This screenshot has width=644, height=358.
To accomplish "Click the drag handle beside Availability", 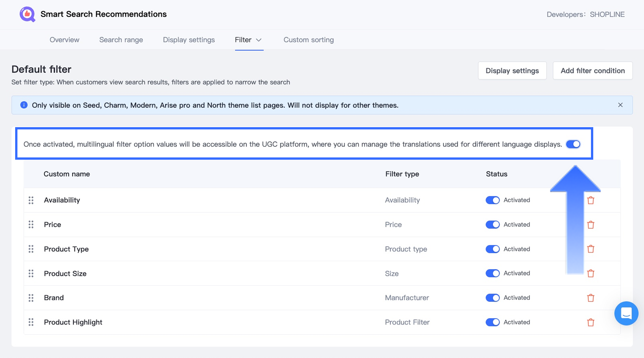I will pos(31,200).
